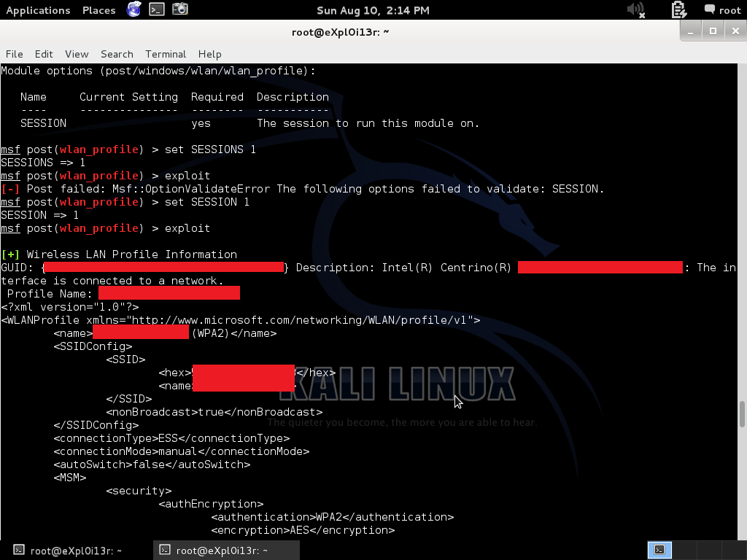Click the connectionType ESS XML line
747x560 pixels.
tap(171, 438)
